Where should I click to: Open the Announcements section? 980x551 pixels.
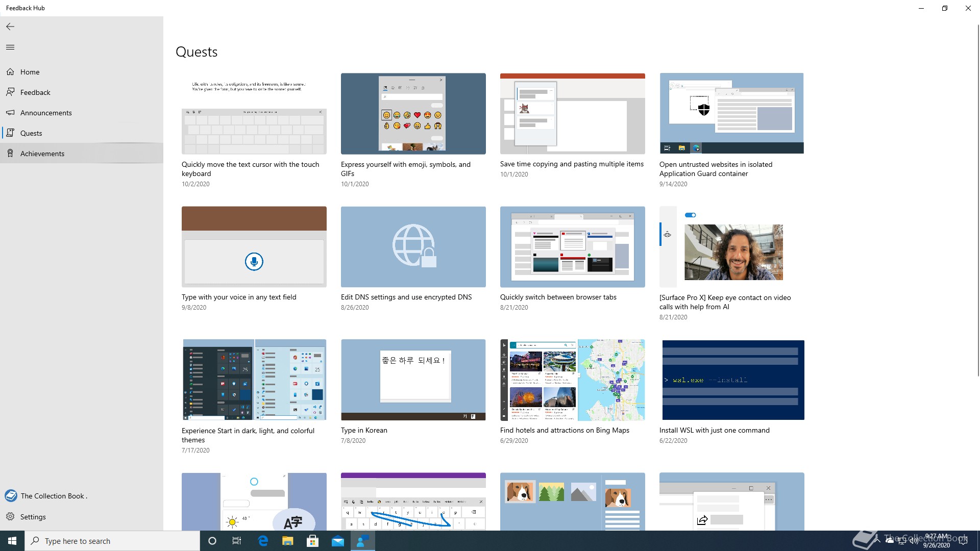point(82,113)
